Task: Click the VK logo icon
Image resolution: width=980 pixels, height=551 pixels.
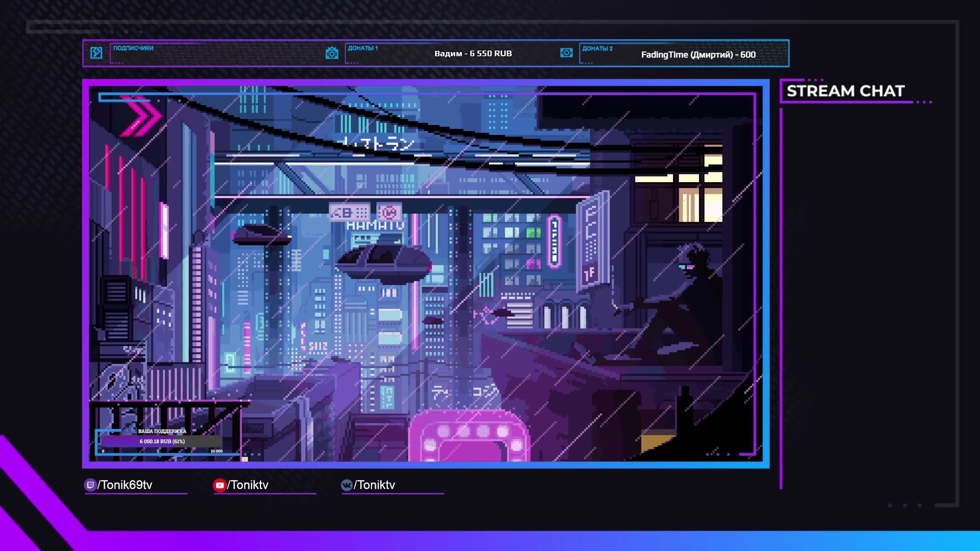Action: 346,485
